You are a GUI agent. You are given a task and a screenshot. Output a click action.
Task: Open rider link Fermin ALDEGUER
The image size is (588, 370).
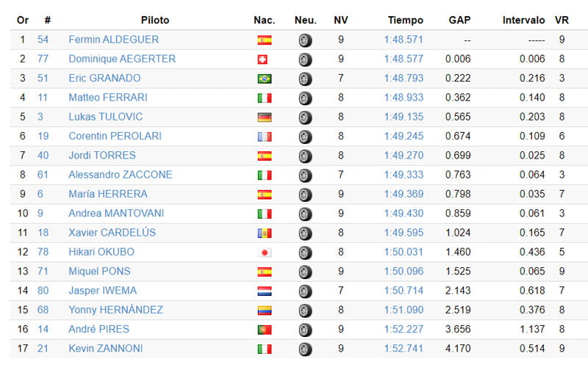click(113, 40)
